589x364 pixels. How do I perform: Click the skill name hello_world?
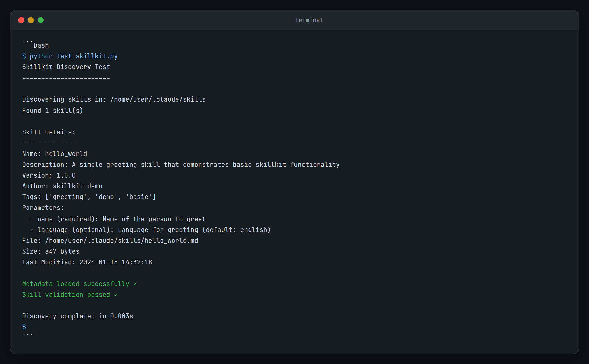coord(66,154)
